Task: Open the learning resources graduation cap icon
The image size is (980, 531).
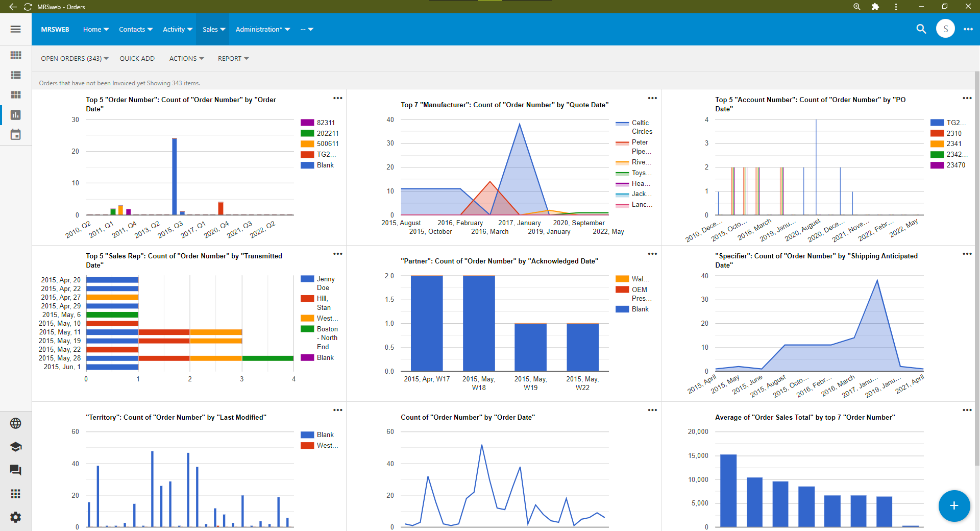Action: tap(15, 446)
